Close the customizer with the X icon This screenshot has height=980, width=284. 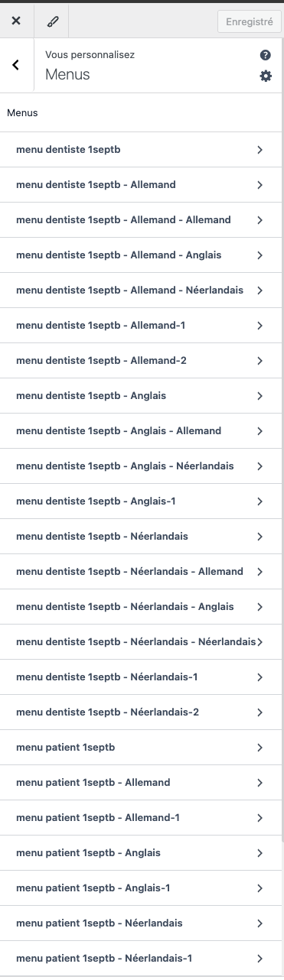pyautogui.click(x=16, y=21)
